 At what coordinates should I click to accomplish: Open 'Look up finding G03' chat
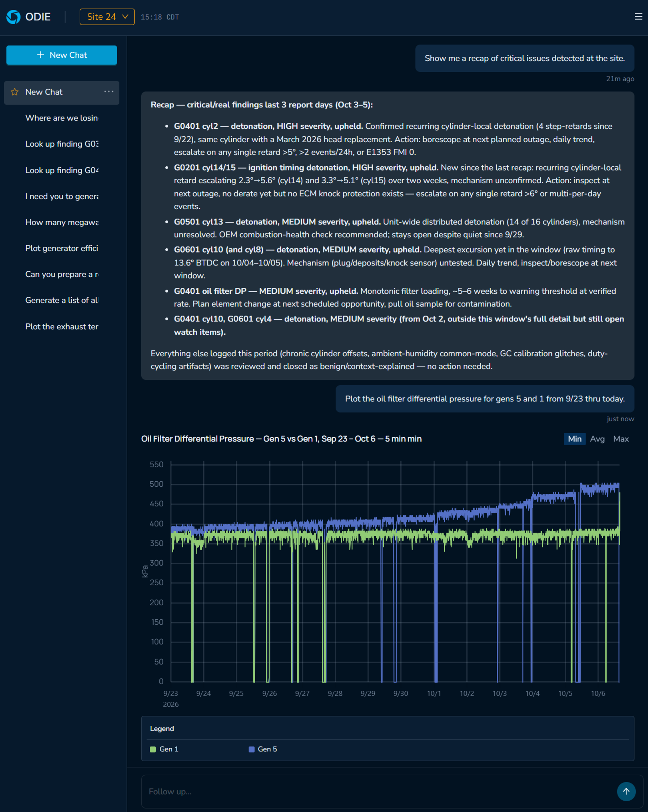62,144
